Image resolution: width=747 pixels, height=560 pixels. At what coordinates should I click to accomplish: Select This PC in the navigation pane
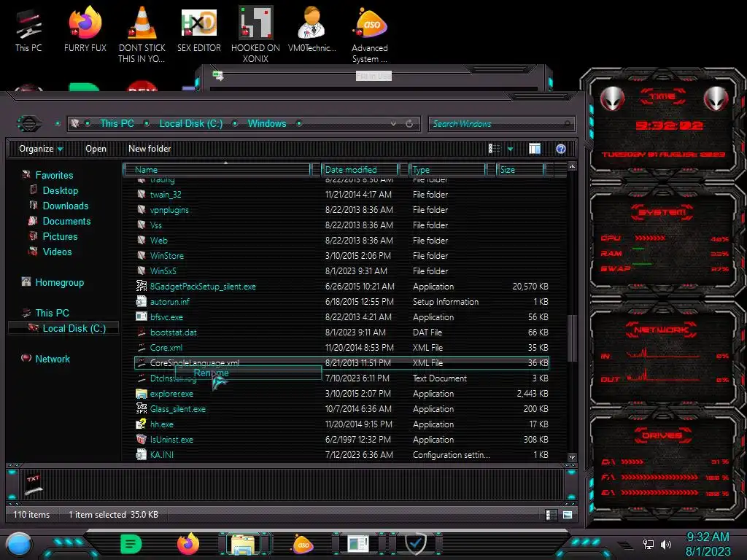(x=52, y=313)
